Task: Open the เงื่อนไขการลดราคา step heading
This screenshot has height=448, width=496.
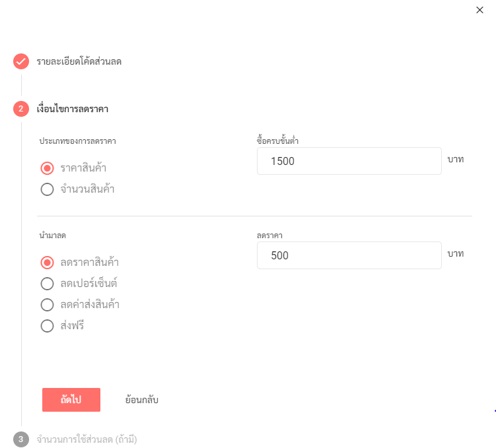Action: (x=73, y=109)
